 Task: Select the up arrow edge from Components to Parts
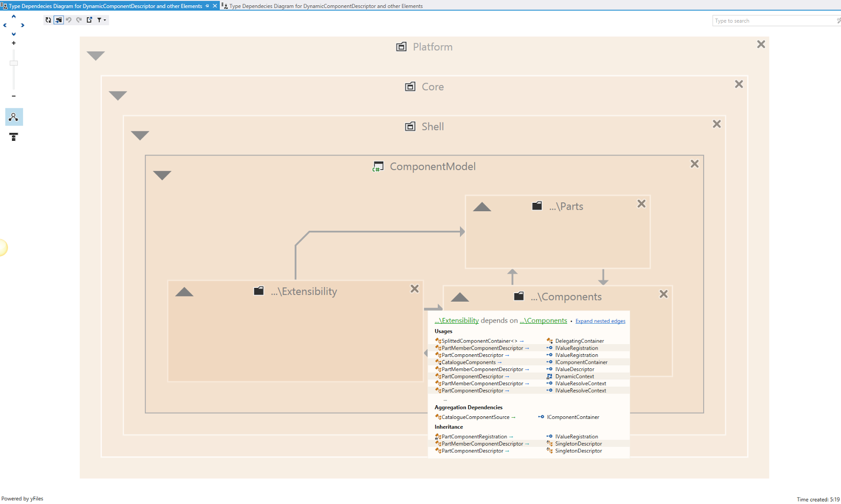(x=512, y=276)
